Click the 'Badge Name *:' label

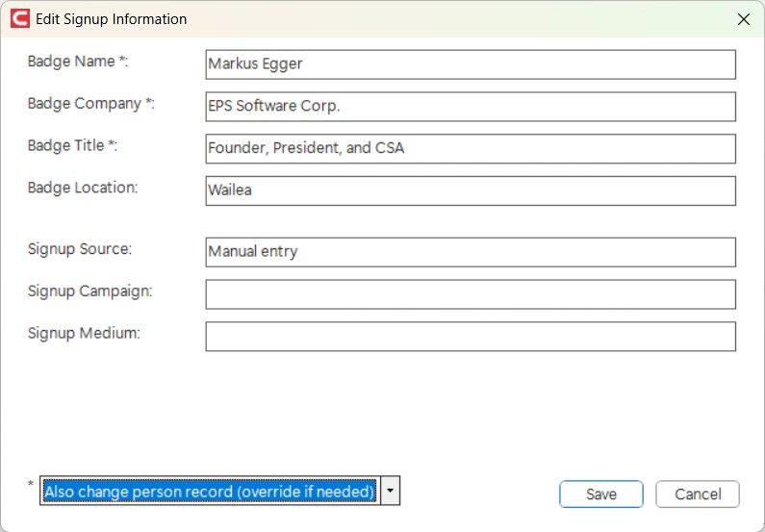tap(78, 62)
